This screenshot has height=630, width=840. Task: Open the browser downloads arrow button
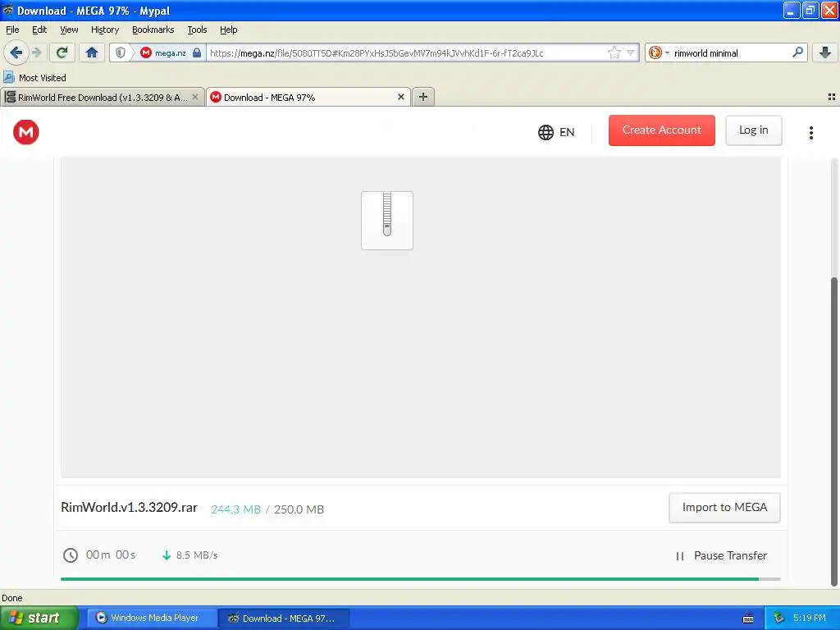tap(825, 52)
